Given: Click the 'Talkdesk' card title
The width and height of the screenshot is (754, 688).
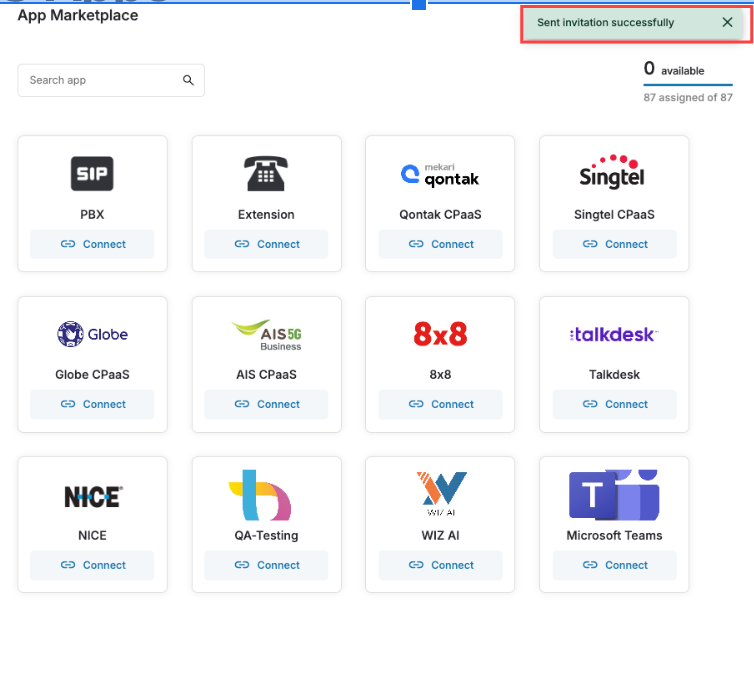Looking at the screenshot, I should 614,375.
